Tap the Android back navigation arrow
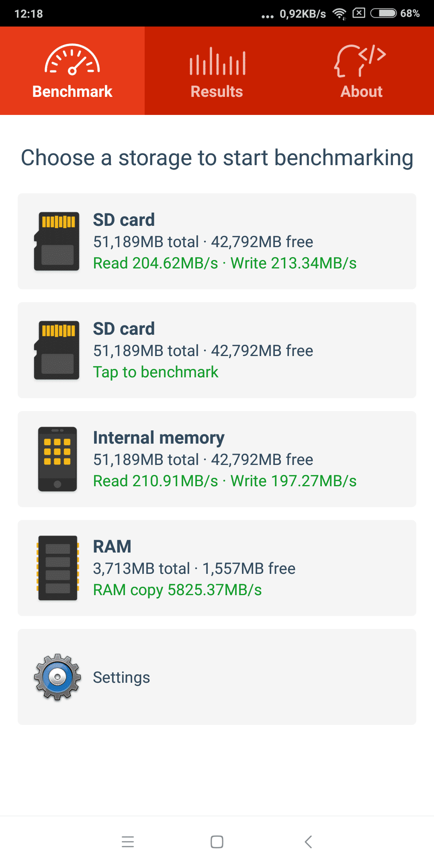 point(308,841)
